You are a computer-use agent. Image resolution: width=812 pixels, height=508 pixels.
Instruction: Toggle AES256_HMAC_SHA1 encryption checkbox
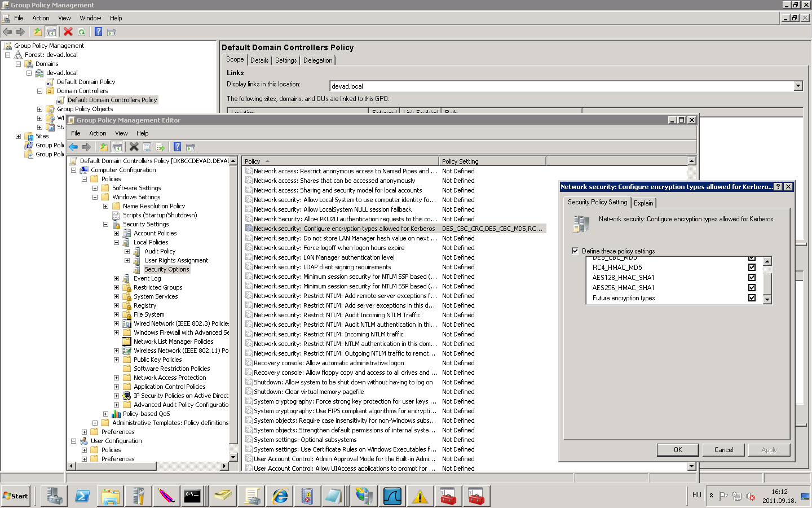pos(752,288)
